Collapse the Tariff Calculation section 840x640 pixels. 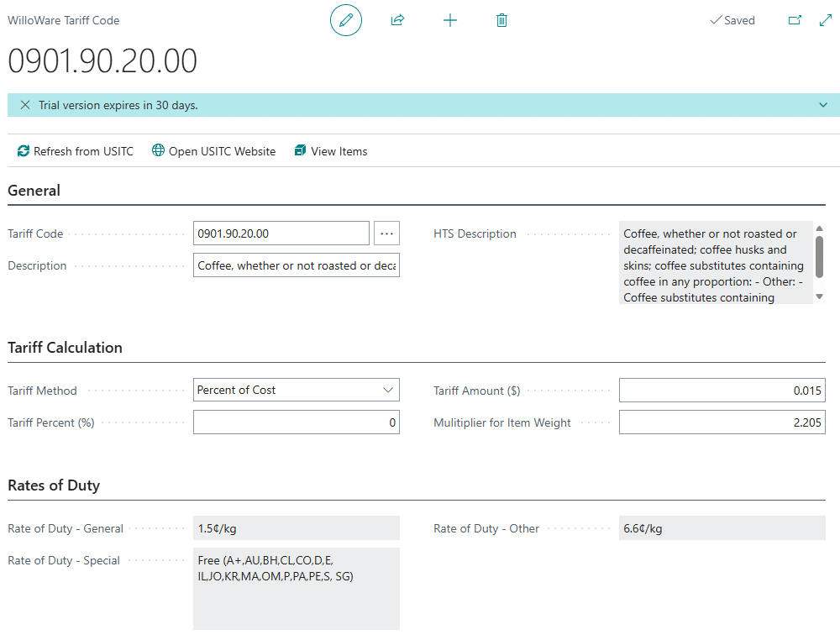[x=66, y=348]
